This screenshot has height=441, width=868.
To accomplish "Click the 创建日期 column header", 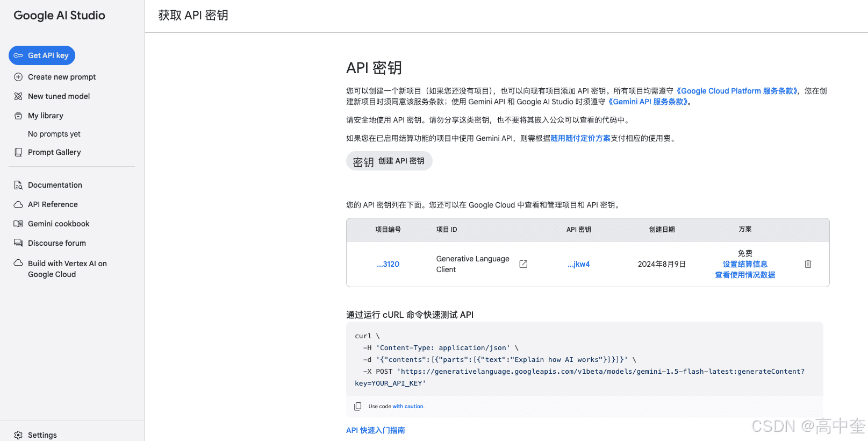I will [x=662, y=230].
